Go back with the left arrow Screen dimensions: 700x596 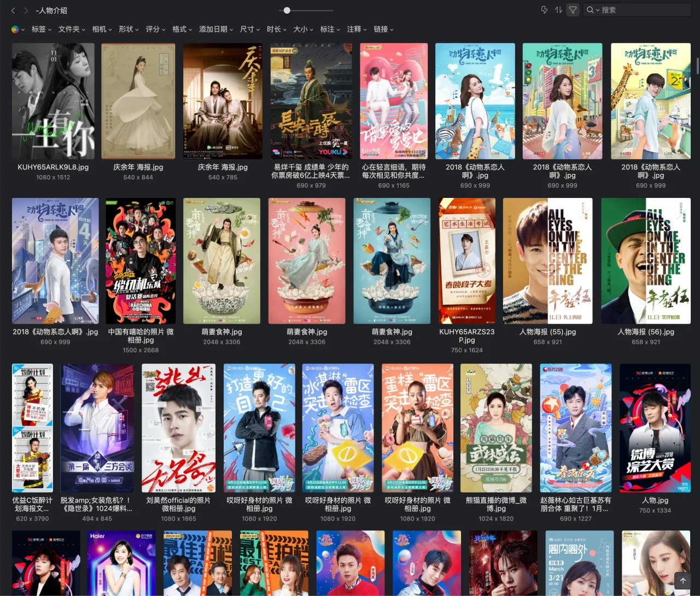click(13, 10)
